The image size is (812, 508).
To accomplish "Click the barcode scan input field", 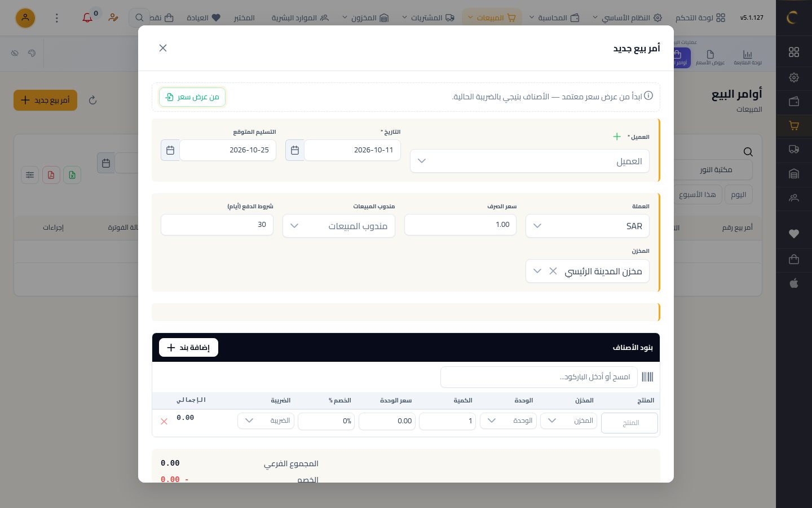I will click(539, 377).
